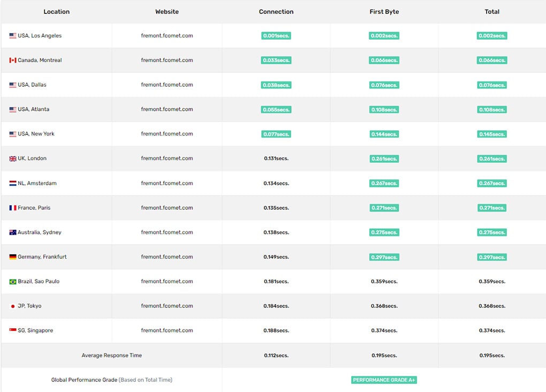This screenshot has width=546, height=392.
Task: Click the PERFORMANCE GRADE A+ badge
Action: pos(384,380)
